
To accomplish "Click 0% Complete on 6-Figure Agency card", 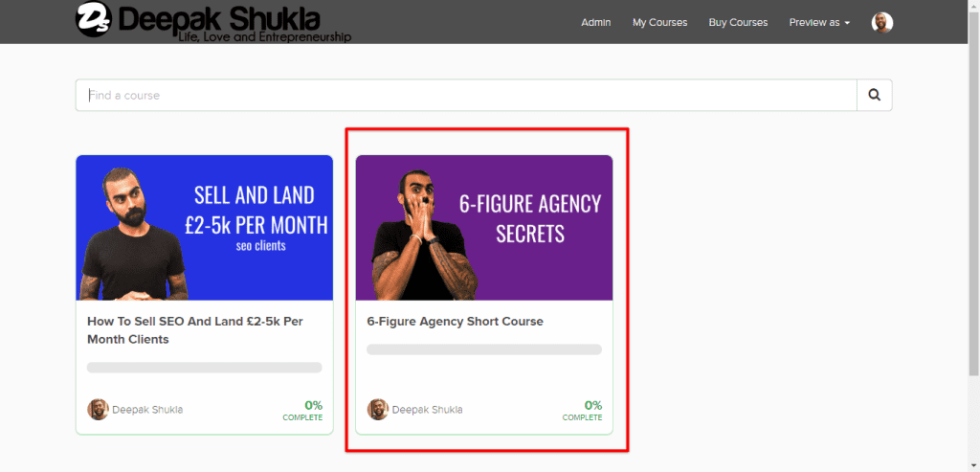I will (583, 410).
